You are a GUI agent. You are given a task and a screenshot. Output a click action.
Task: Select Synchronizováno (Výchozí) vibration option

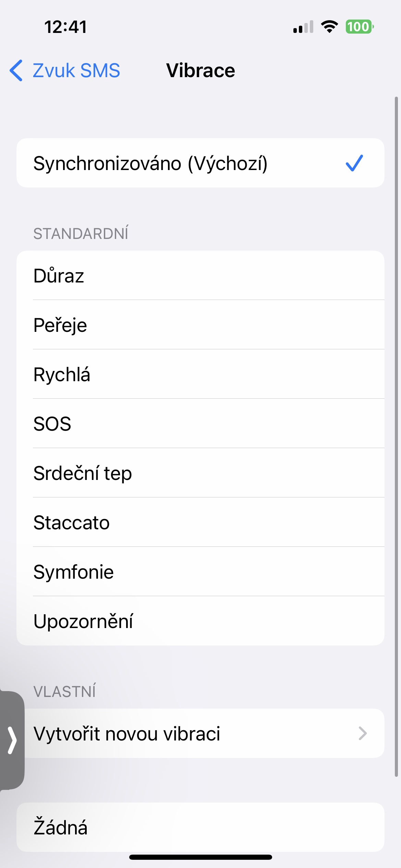tap(151, 163)
